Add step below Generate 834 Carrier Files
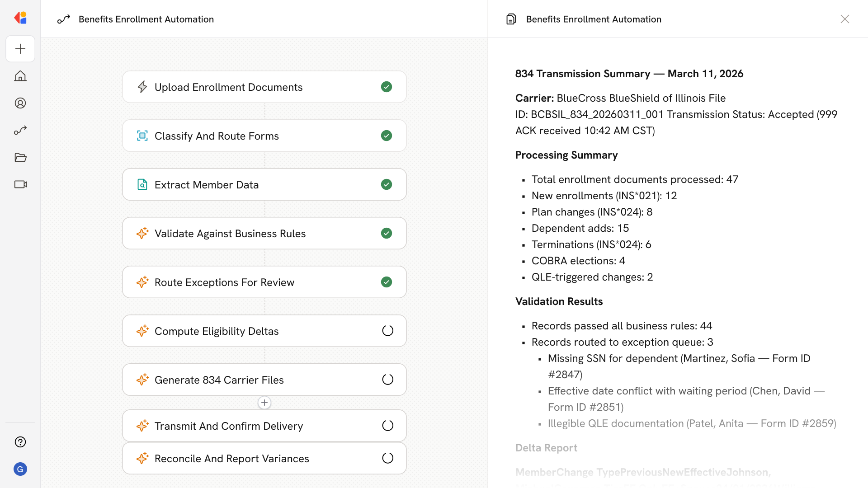The width and height of the screenshot is (868, 488). pyautogui.click(x=264, y=403)
